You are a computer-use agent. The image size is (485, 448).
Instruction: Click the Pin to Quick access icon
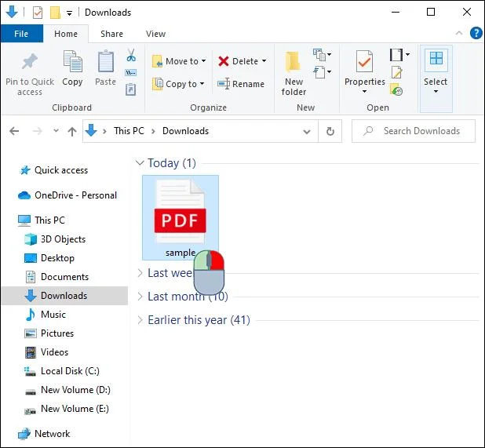click(x=30, y=61)
